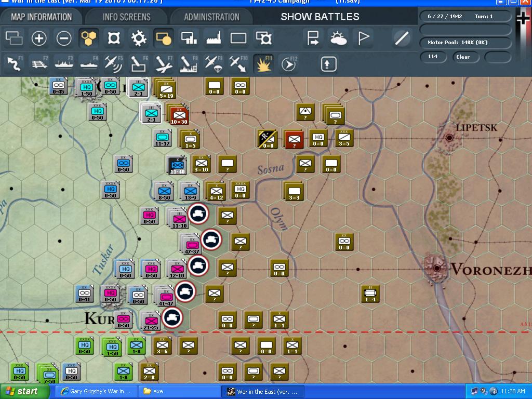
Task: Click the diagonal slash icon
Action: coord(402,38)
